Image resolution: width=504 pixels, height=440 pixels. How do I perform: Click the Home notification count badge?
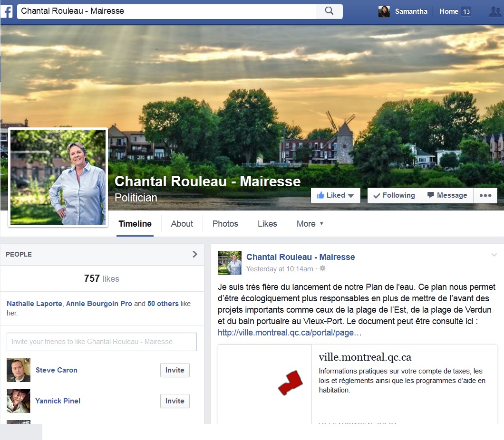pos(466,11)
